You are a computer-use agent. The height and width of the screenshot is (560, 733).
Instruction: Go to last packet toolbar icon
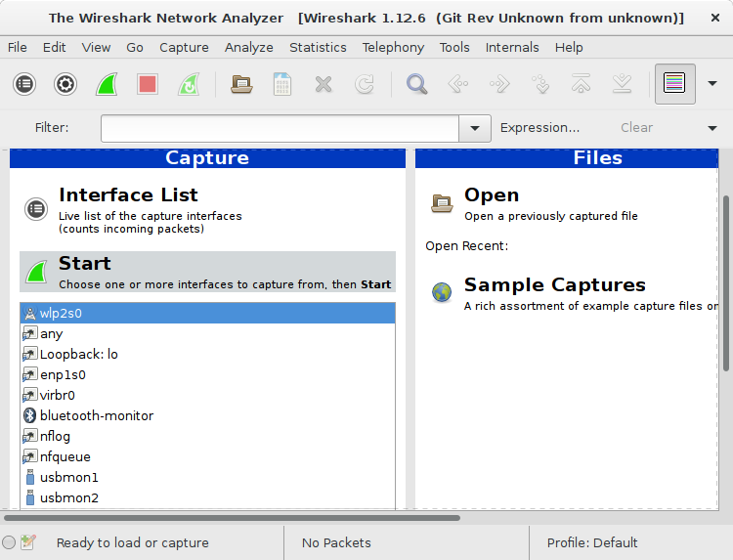point(623,84)
